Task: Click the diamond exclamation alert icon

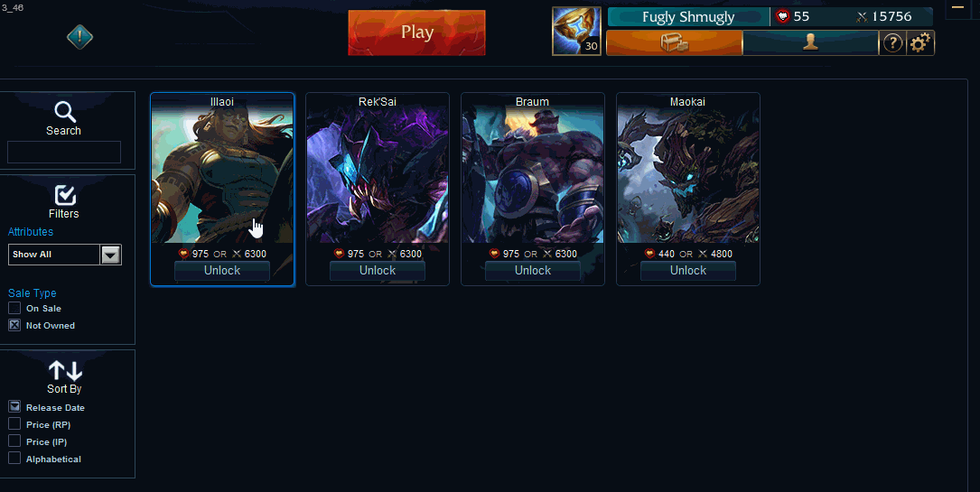Action: coord(80,37)
